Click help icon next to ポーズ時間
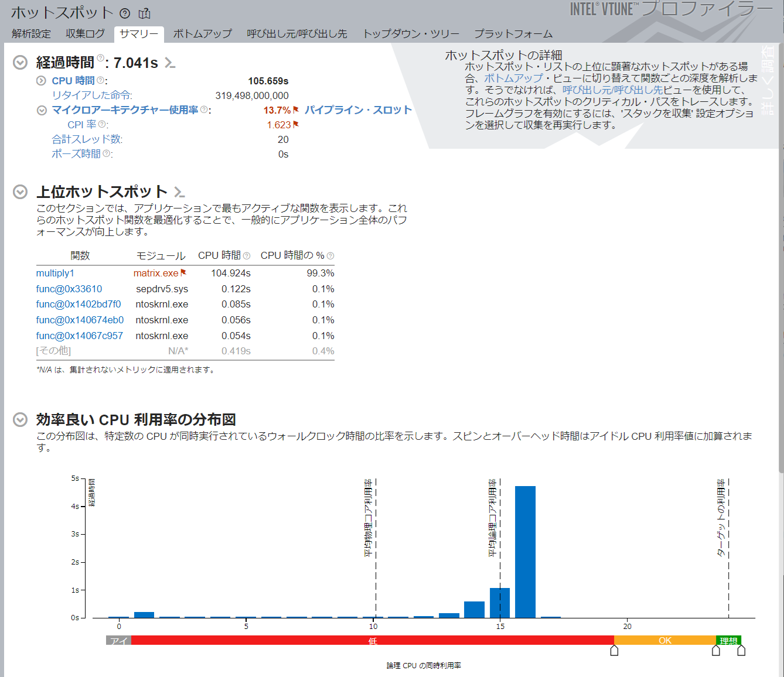 click(107, 153)
